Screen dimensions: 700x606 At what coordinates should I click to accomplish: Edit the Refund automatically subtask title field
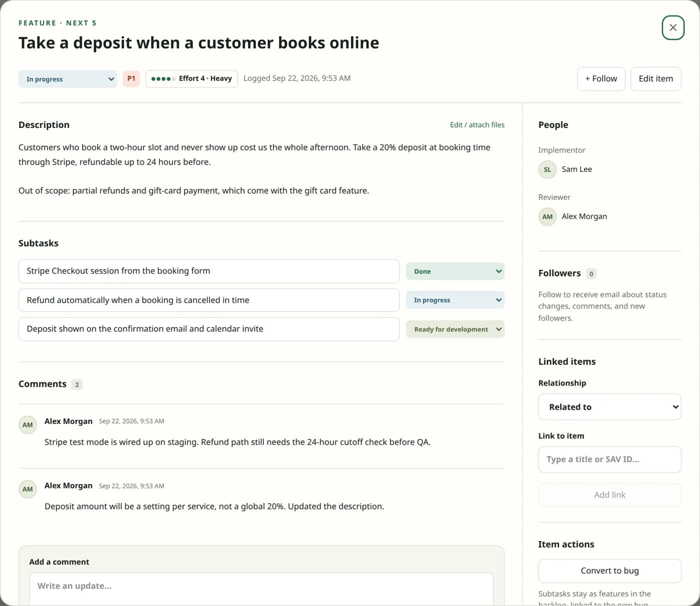(x=209, y=300)
